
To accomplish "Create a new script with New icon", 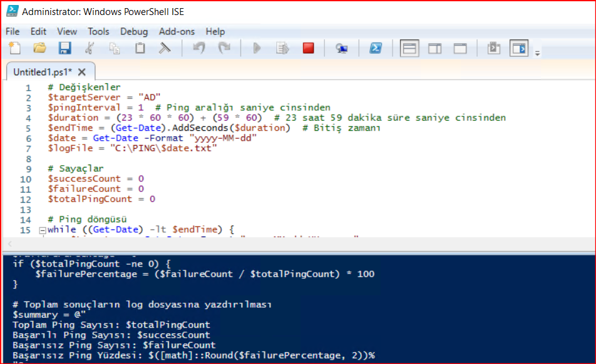I will coord(14,48).
